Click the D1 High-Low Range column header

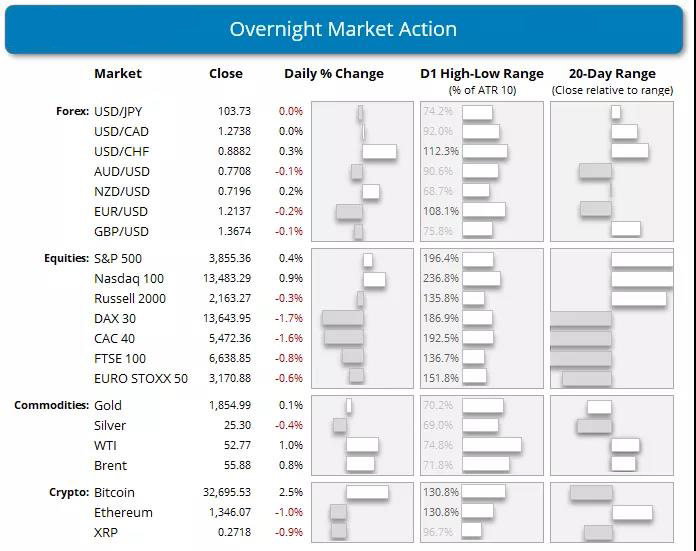point(482,73)
